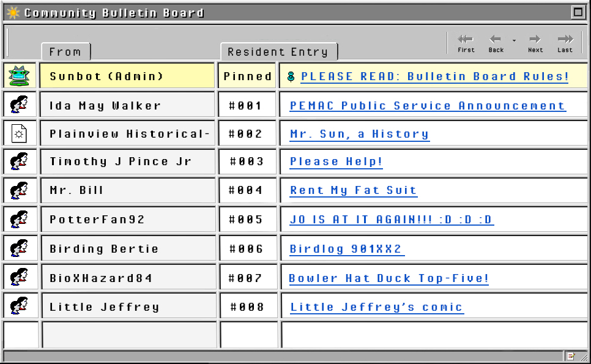Go Back using the arrow button

(496, 40)
